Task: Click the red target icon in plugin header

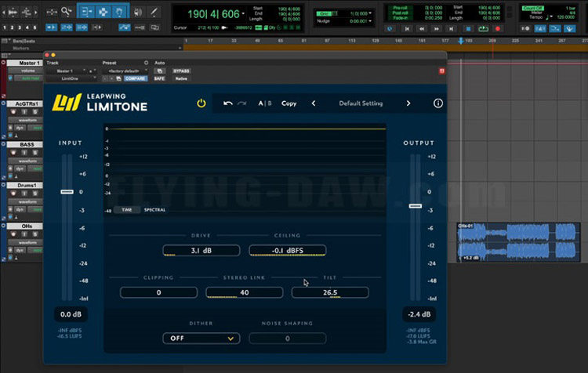Action: click(x=441, y=71)
